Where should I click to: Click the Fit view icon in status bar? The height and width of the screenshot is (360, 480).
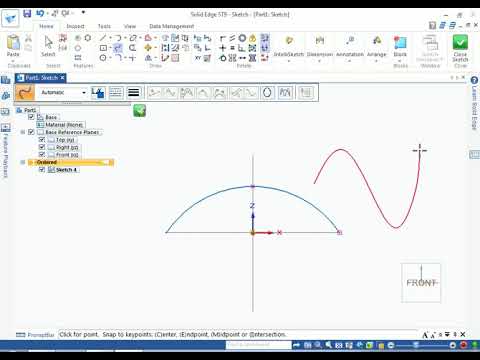tap(339, 345)
